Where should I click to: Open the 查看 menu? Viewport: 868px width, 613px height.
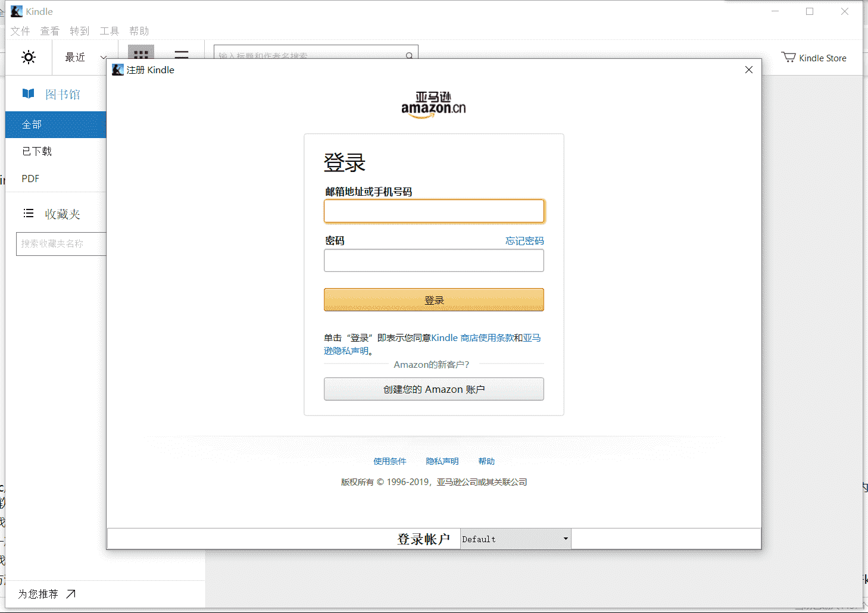coord(50,31)
